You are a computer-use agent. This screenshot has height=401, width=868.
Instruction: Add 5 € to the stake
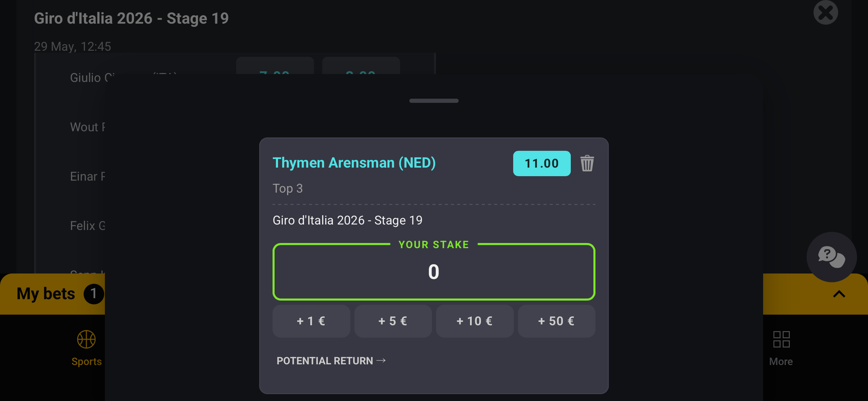393,321
